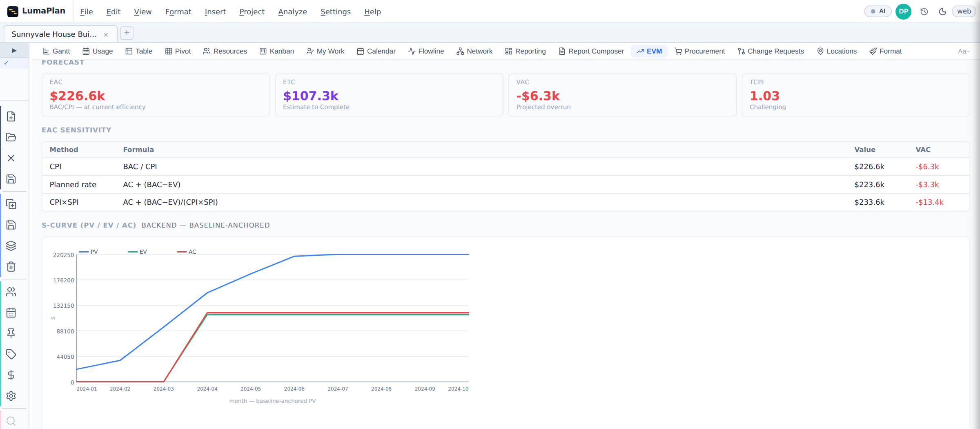Open the Insert menu
This screenshot has width=980, height=429.
coord(215,12)
